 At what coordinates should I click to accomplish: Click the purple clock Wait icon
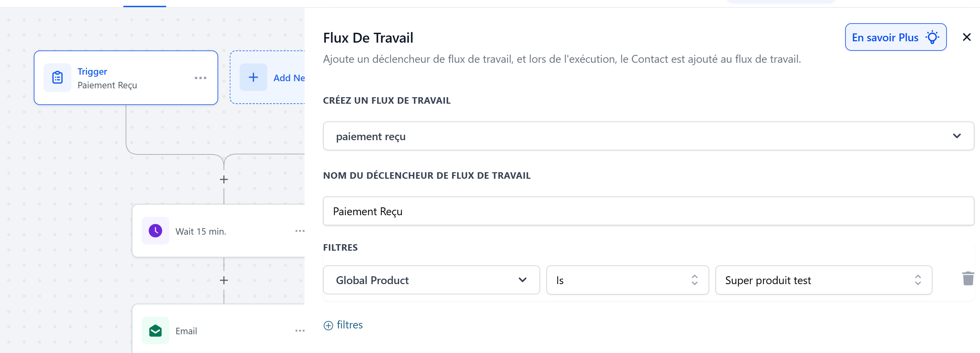coord(155,231)
